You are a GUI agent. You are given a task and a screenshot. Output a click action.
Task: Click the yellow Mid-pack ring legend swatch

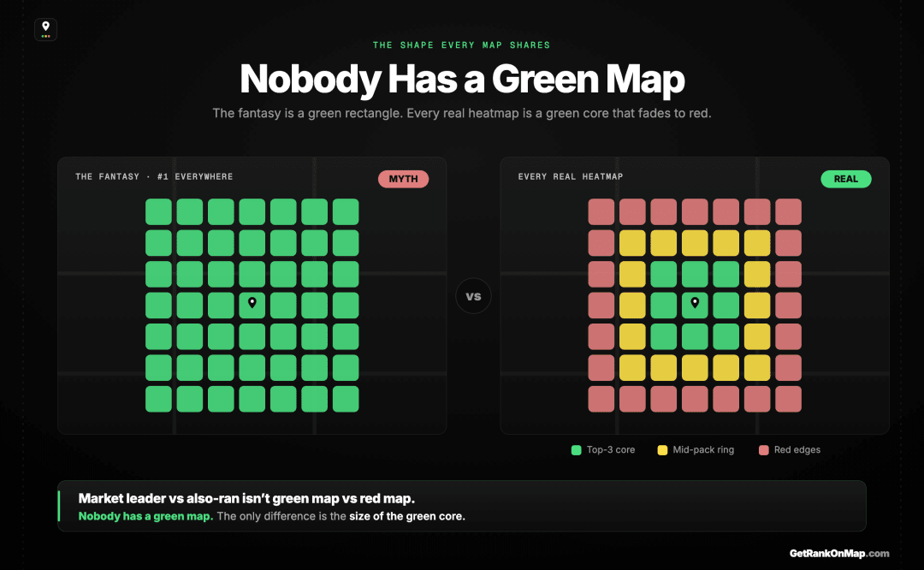(662, 450)
